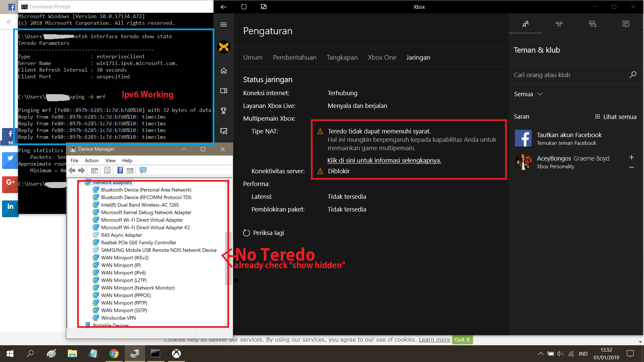Open Device Manager Action menu
Image resolution: width=644 pixels, height=362 pixels.
tap(92, 161)
